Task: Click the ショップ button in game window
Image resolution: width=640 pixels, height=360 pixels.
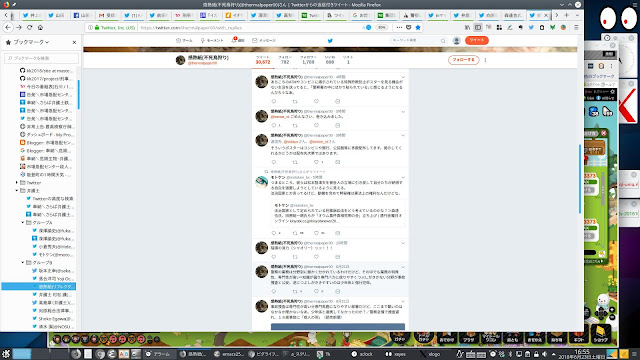Action: point(600,335)
